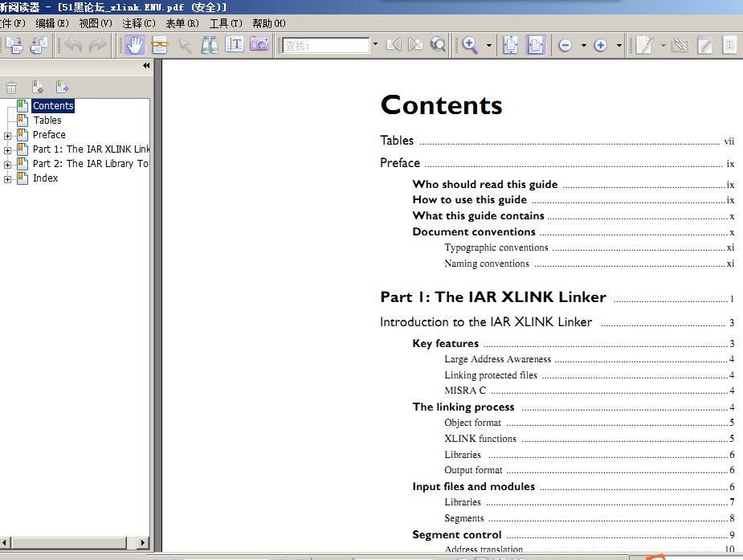The height and width of the screenshot is (560, 743).
Task: Open the advanced search magnifier
Action: 438,45
